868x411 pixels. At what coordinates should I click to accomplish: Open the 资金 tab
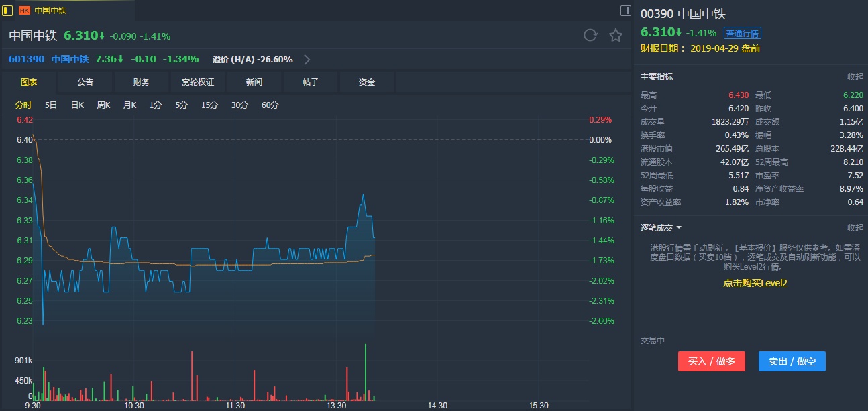367,82
